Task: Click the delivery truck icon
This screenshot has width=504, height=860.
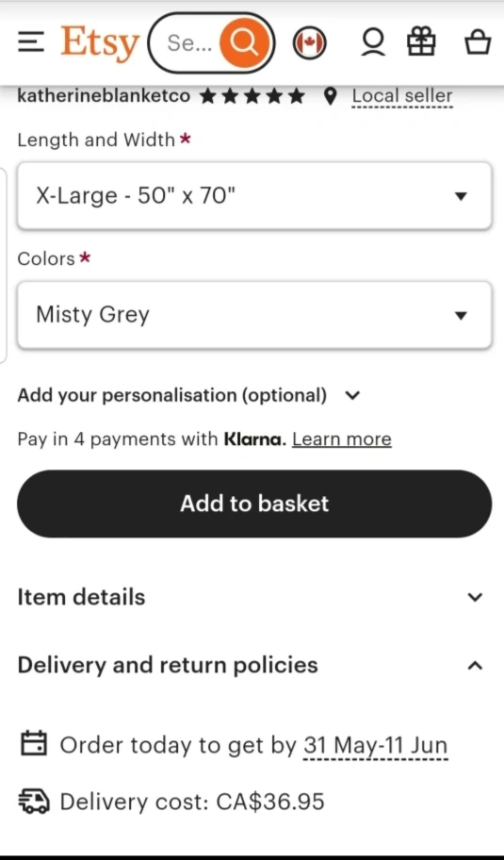Action: (33, 802)
